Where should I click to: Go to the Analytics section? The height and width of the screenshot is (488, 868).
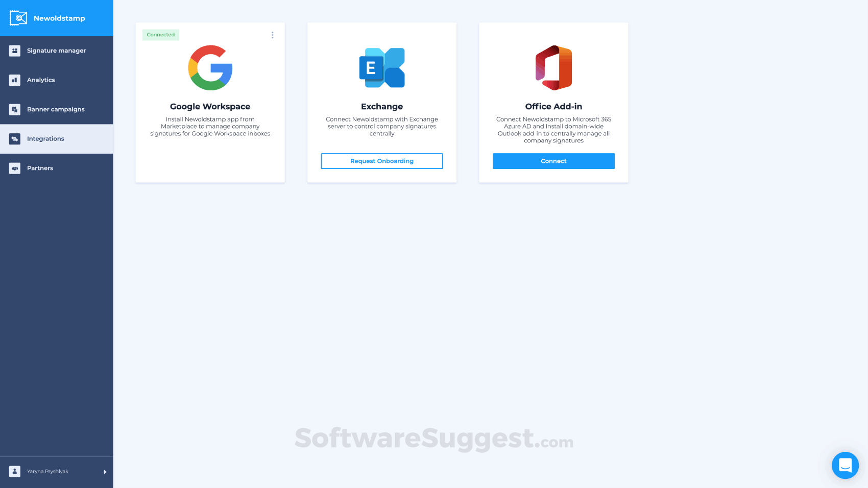click(57, 80)
